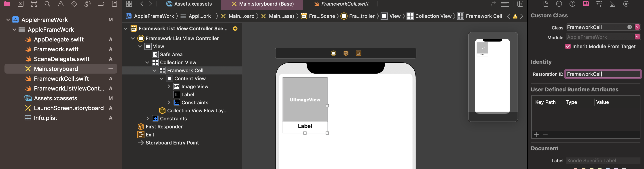
Task: Open the Report navigator icon
Action: click(114, 4)
